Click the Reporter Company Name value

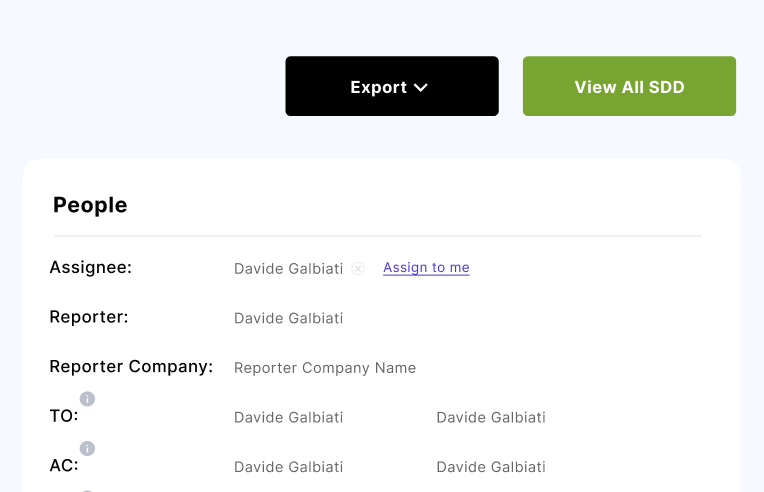tap(324, 368)
